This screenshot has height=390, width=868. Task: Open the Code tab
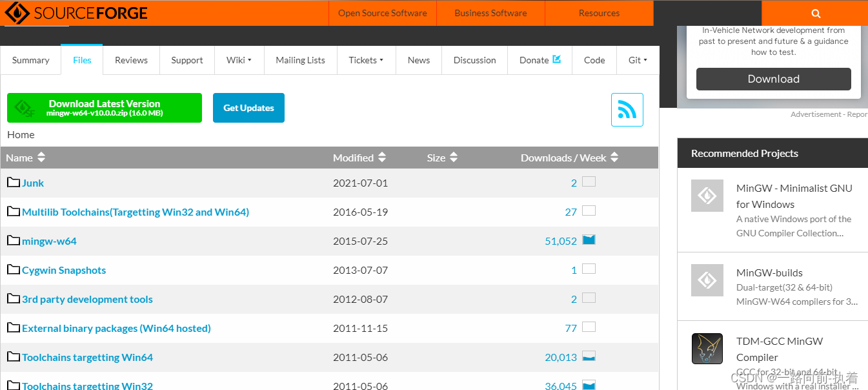point(594,60)
